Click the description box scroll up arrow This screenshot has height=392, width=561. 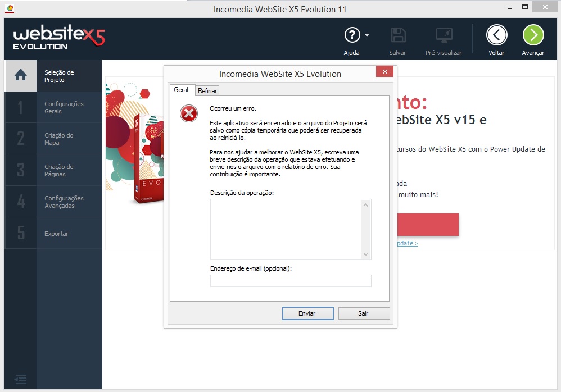(x=365, y=205)
